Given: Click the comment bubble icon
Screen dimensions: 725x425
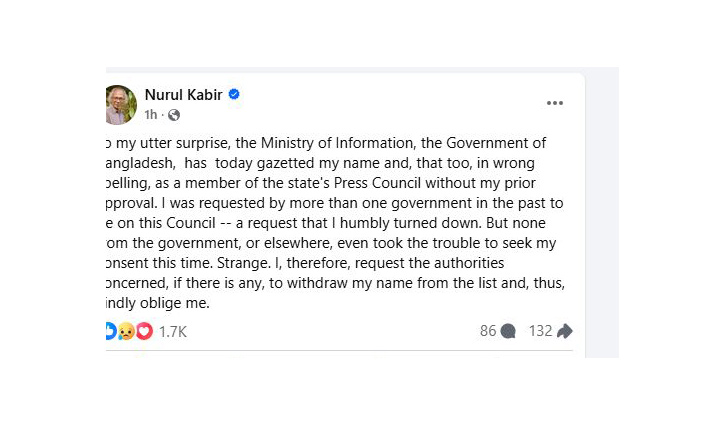Looking at the screenshot, I should [508, 331].
